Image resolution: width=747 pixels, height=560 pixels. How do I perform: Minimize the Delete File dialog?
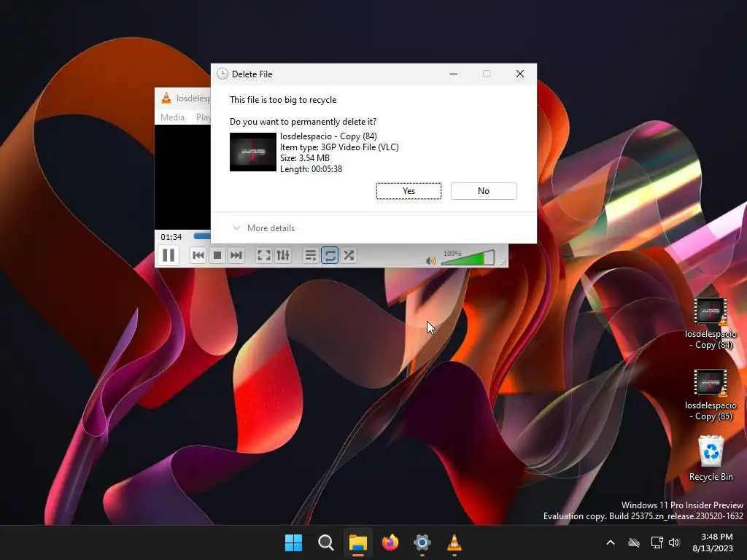[x=454, y=74]
